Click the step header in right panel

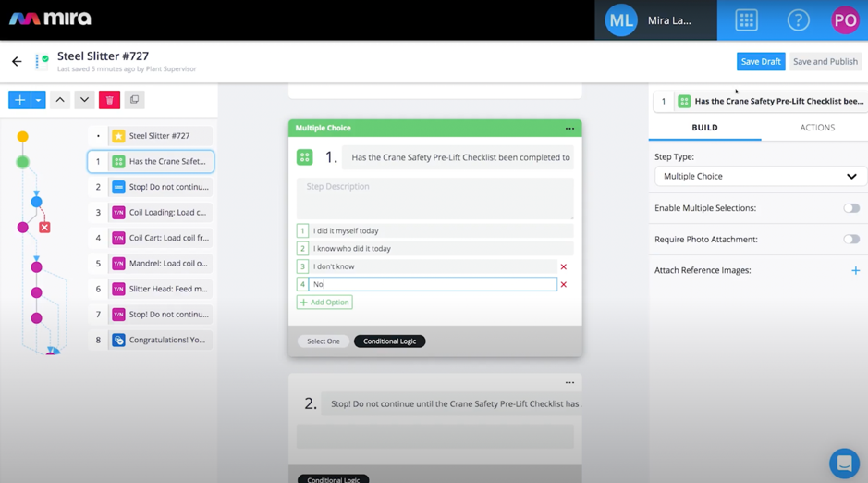(x=761, y=101)
